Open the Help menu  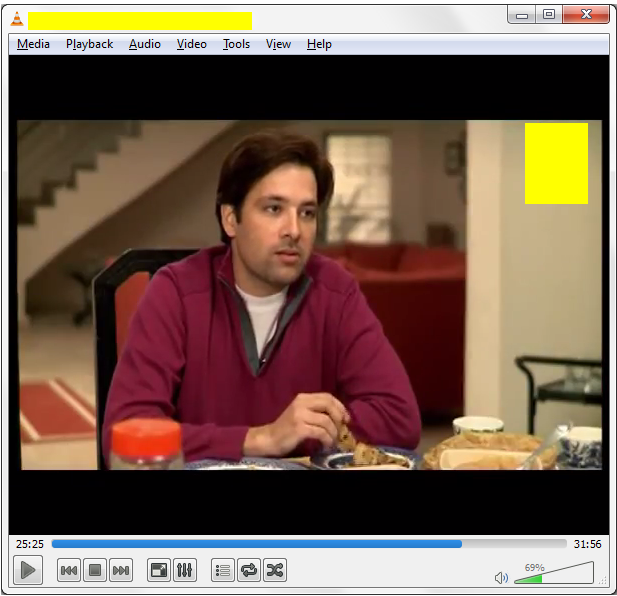click(319, 44)
